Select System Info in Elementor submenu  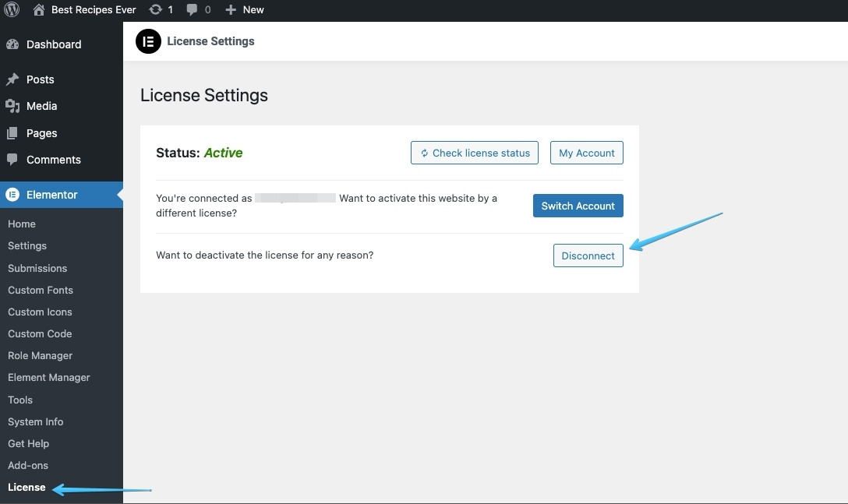click(36, 421)
